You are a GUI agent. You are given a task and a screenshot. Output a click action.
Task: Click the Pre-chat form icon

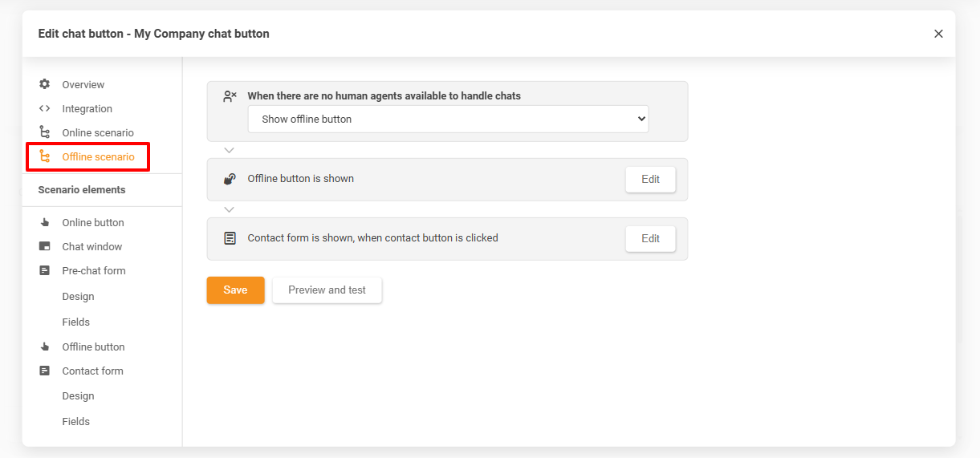coord(45,270)
